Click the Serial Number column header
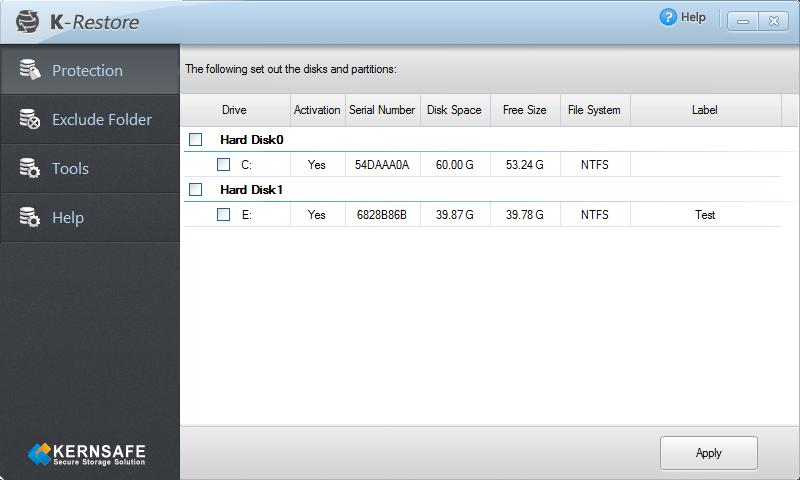The width and height of the screenshot is (800, 480). click(x=382, y=110)
